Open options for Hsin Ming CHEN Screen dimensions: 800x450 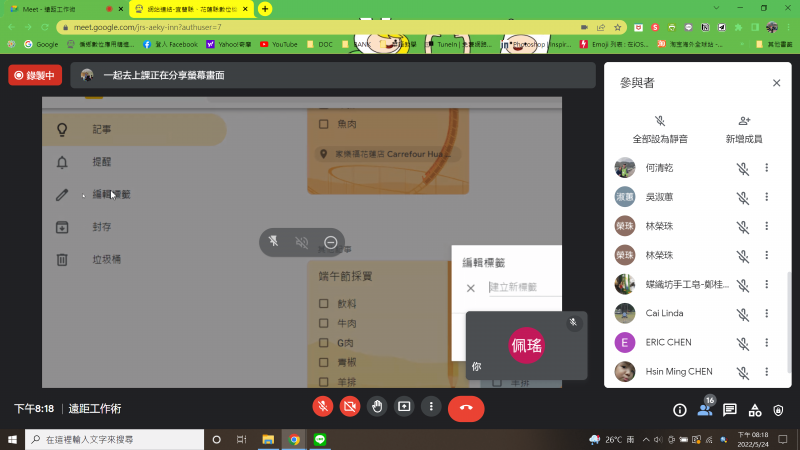coord(766,372)
